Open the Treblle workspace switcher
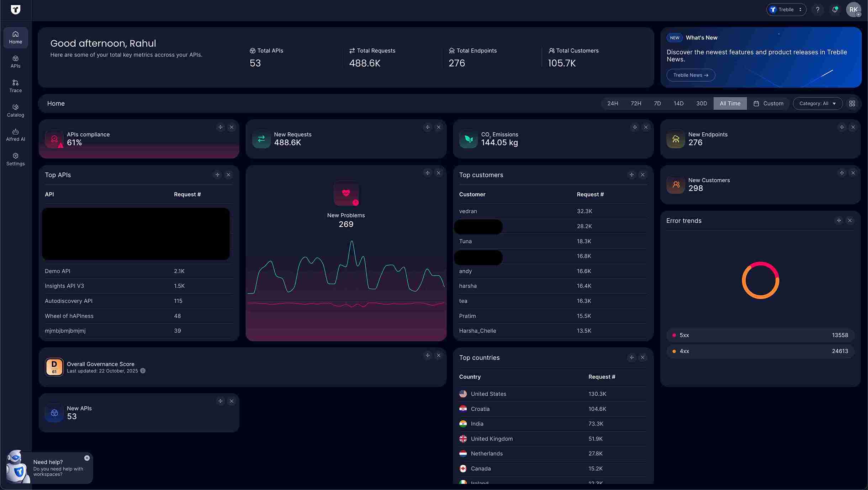The height and width of the screenshot is (490, 868). click(786, 10)
